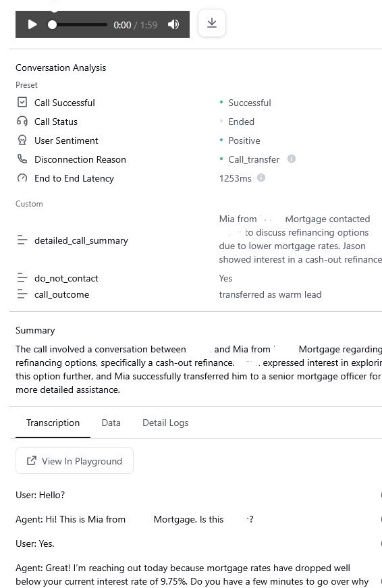
Task: Click the call_outcome field icon
Action: 22,294
